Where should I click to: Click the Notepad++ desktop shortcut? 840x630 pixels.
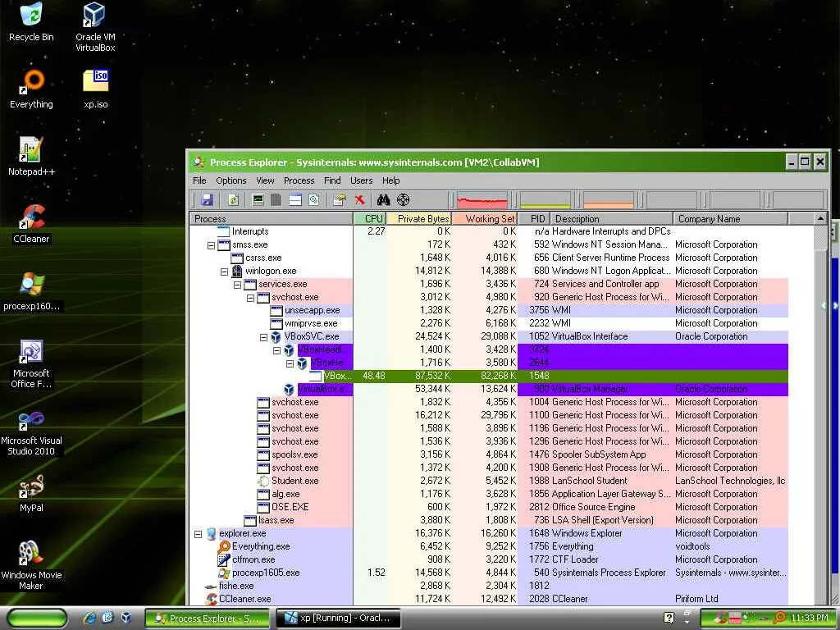coord(31,157)
